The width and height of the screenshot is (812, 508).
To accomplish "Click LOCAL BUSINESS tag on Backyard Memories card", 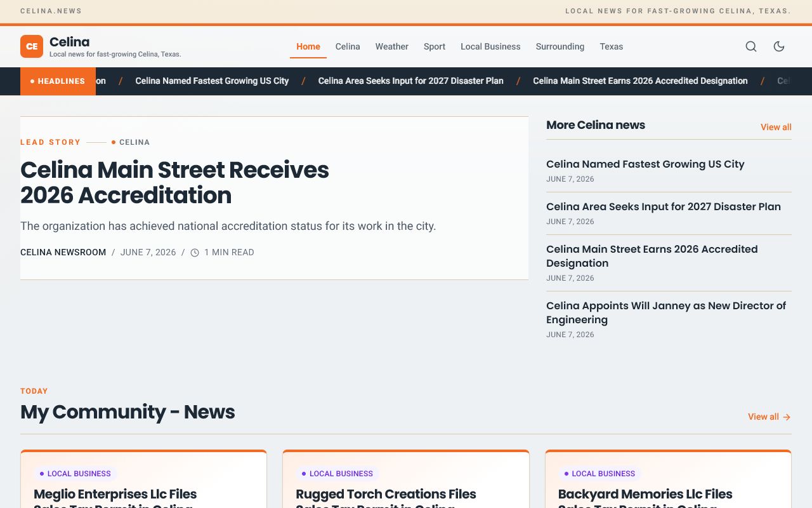I will (599, 474).
